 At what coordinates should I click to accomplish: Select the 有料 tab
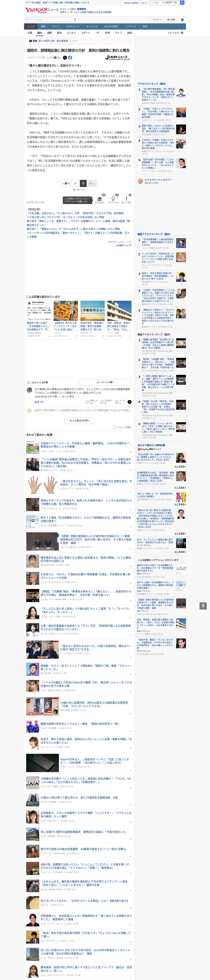(x=145, y=27)
